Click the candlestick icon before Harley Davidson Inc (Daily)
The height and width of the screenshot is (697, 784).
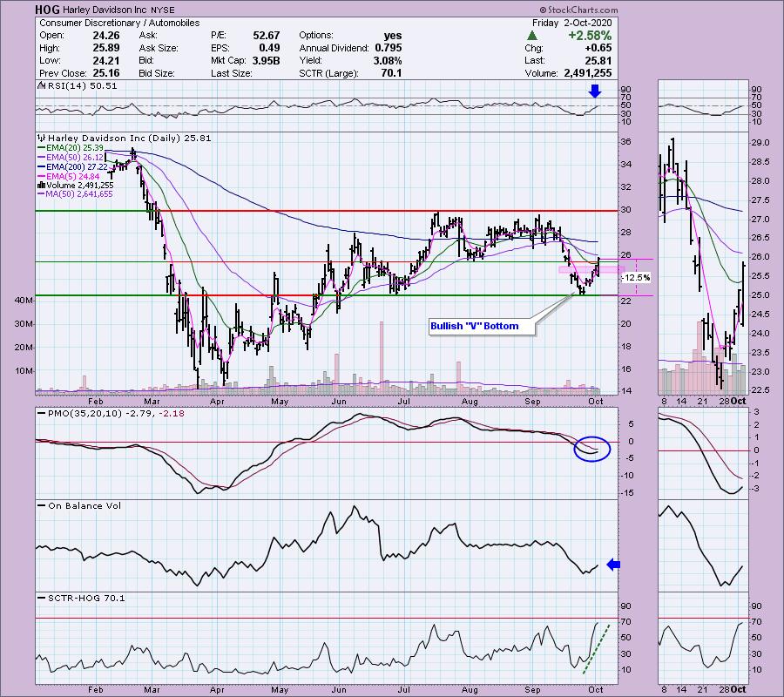[39, 138]
